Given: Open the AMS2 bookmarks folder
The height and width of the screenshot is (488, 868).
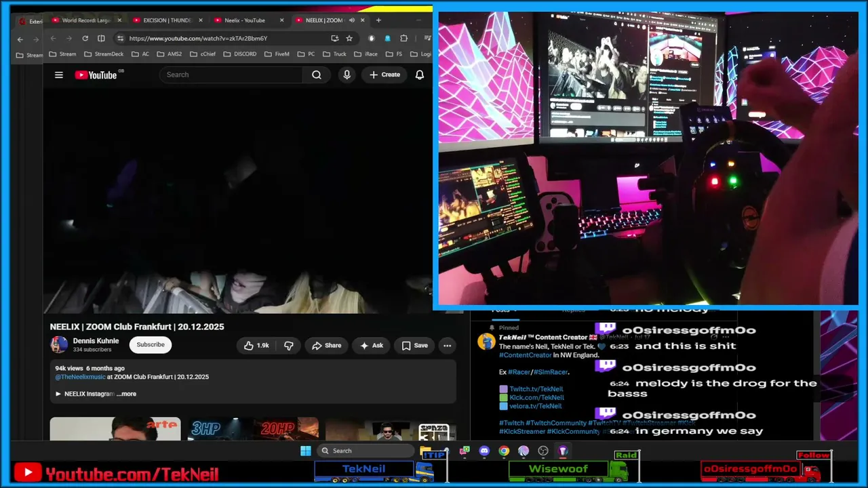Looking at the screenshot, I should point(170,54).
